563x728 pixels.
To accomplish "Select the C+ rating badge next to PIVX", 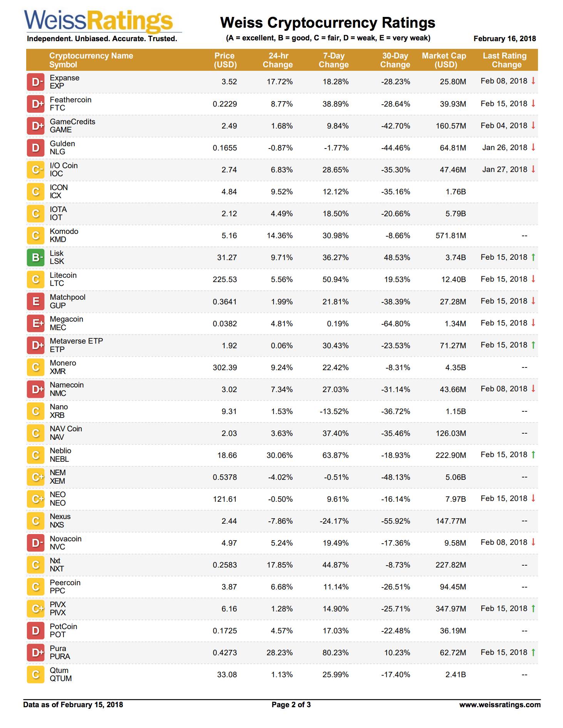I will (x=36, y=609).
